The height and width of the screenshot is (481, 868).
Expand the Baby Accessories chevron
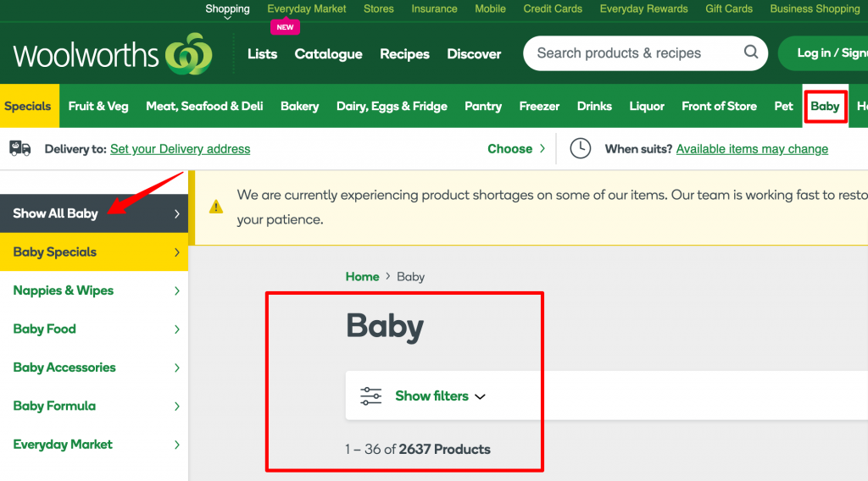click(177, 368)
